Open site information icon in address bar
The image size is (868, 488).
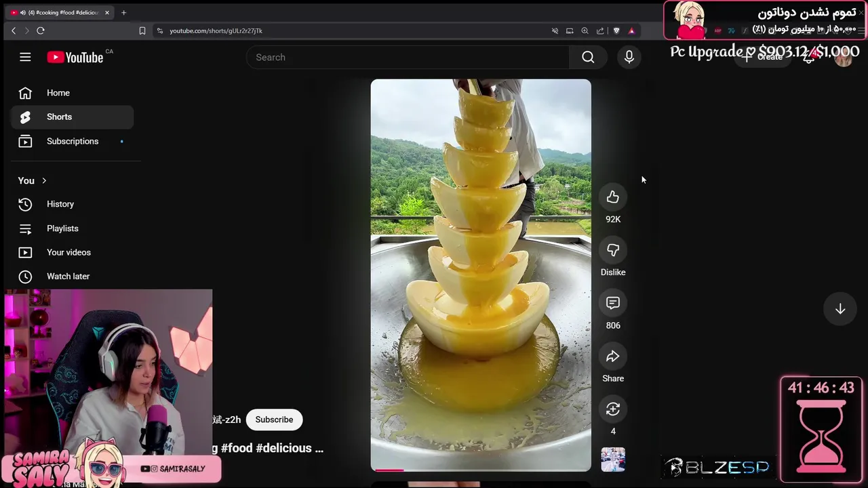coord(160,30)
